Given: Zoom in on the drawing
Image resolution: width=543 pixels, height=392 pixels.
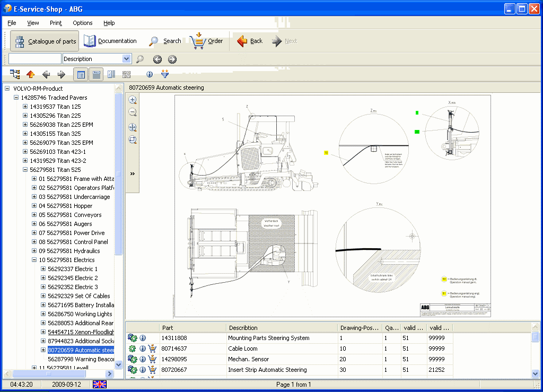Looking at the screenshot, I should pos(133,100).
